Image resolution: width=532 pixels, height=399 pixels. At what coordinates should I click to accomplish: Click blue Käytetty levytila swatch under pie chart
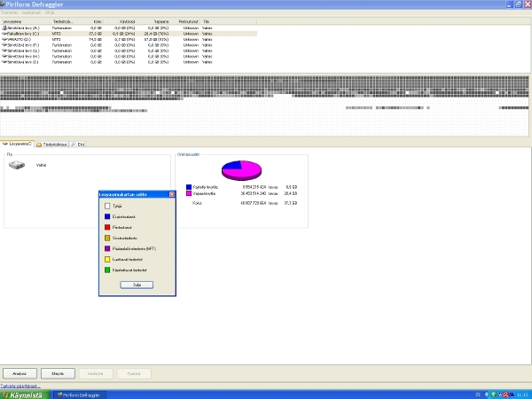(x=189, y=187)
